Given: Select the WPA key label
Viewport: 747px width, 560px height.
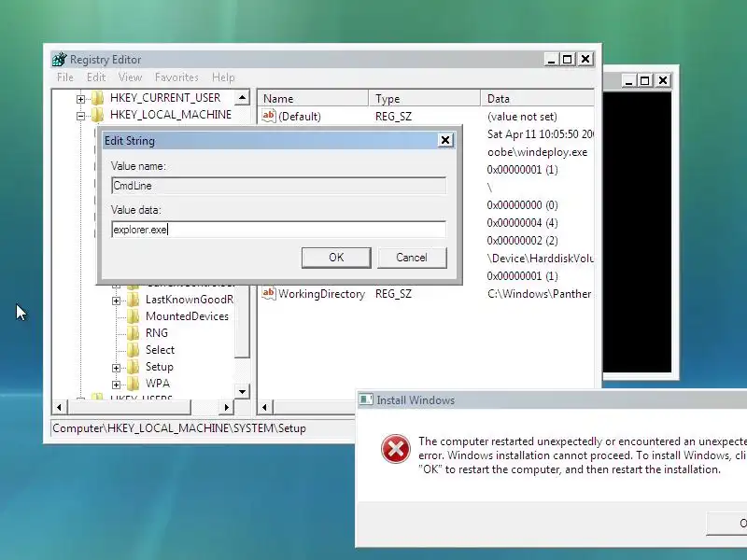Looking at the screenshot, I should tap(157, 384).
